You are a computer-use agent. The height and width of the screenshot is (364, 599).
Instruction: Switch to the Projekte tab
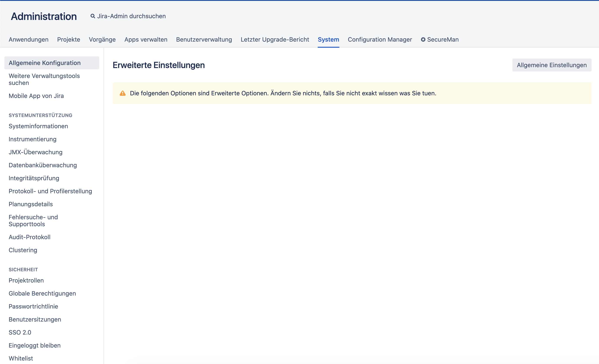pos(68,39)
